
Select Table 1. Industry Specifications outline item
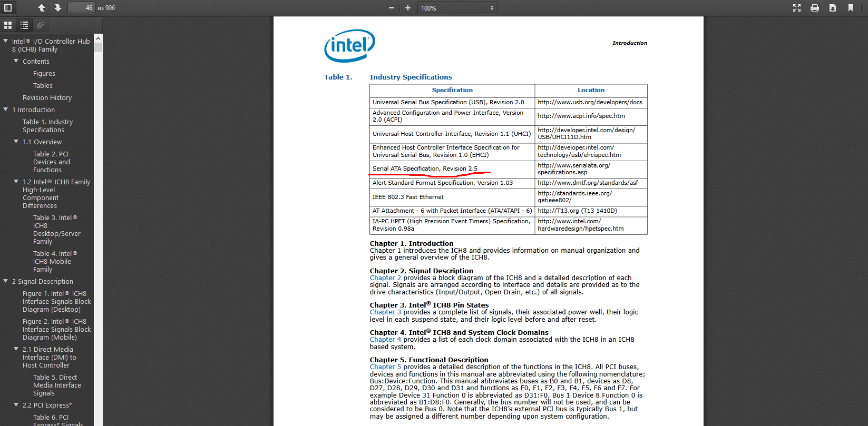point(47,126)
